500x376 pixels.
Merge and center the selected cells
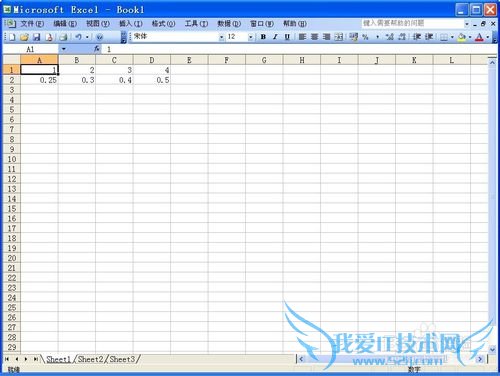tap(339, 37)
